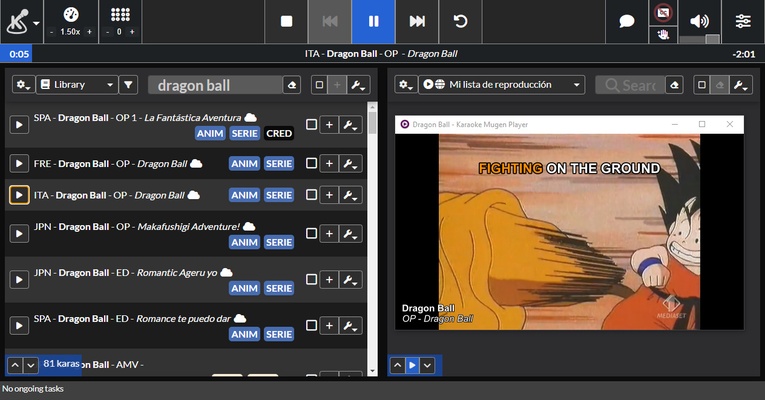Check the box for FRE Dragon Ball OP

click(311, 163)
